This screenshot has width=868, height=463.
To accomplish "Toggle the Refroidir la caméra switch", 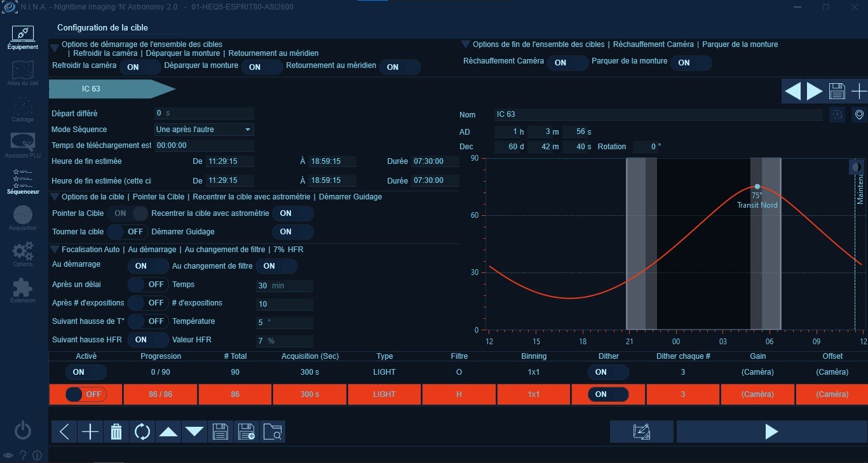I will (x=140, y=67).
